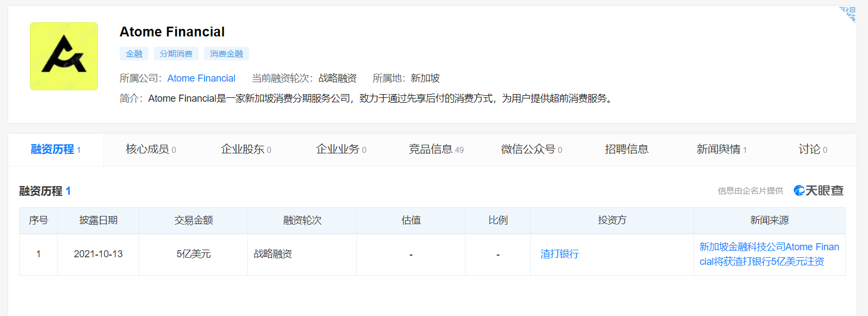
Task: Click the 简介 company description text
Action: tap(367, 98)
